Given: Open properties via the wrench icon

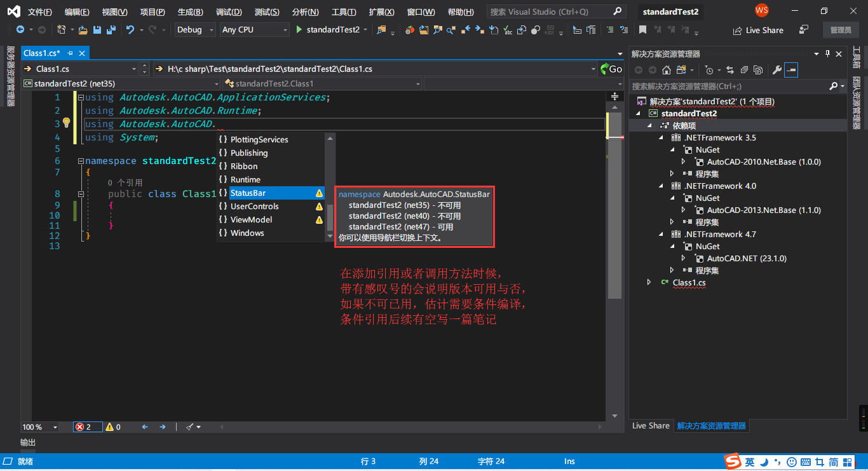Looking at the screenshot, I should click(x=776, y=70).
